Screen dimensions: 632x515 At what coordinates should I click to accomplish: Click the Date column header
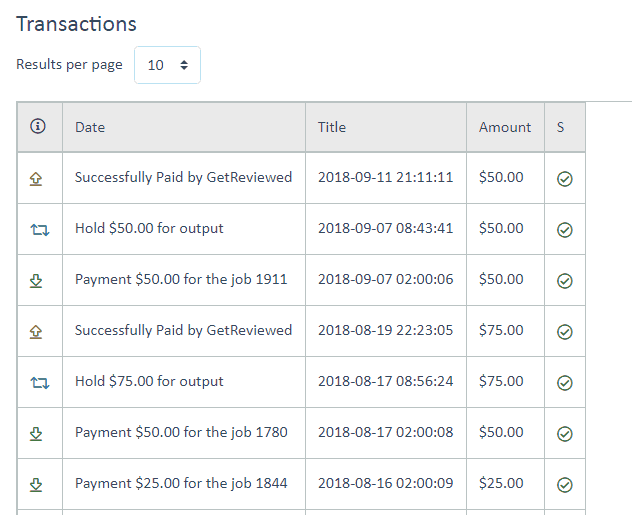point(90,127)
